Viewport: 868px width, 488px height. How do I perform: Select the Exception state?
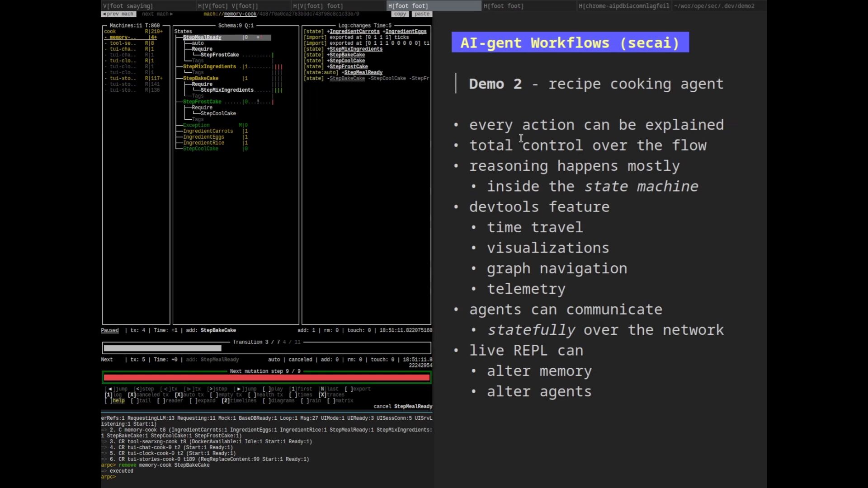pyautogui.click(x=196, y=126)
